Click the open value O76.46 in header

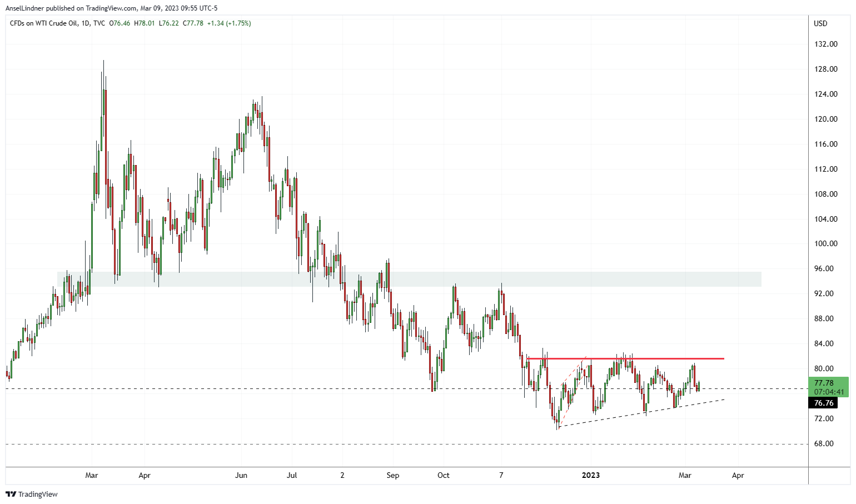tap(120, 23)
